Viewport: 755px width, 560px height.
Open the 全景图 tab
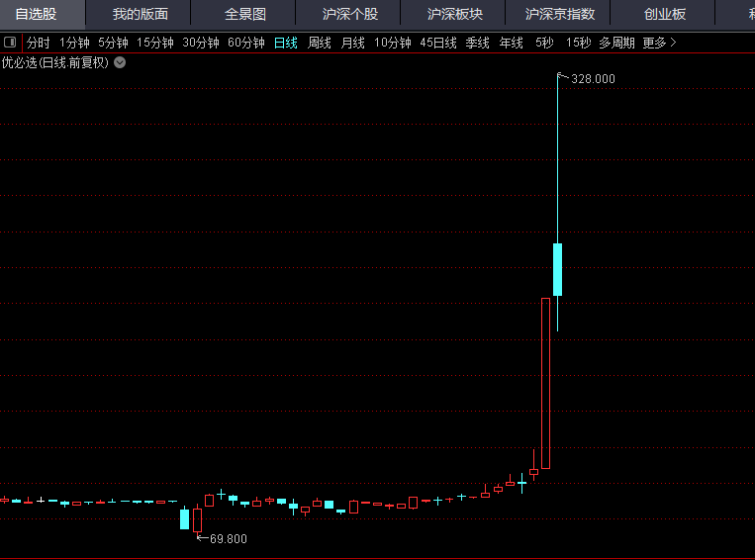pyautogui.click(x=245, y=14)
